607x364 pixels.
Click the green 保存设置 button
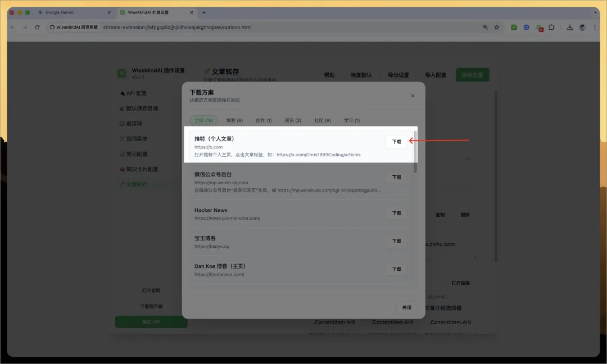(472, 74)
